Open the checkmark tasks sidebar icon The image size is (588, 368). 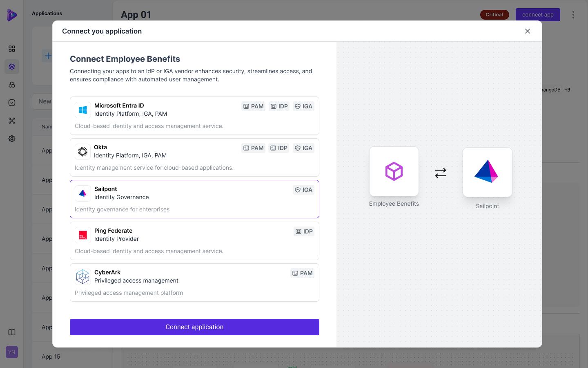[12, 103]
